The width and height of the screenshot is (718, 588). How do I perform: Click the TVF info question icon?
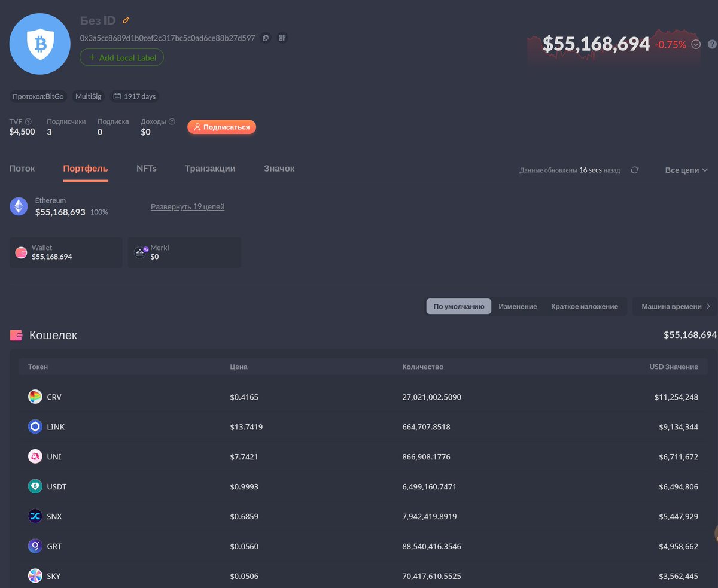click(28, 121)
